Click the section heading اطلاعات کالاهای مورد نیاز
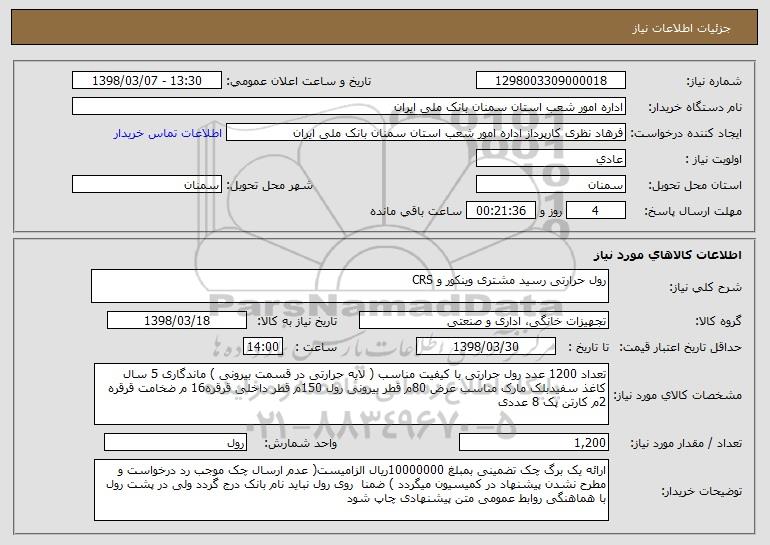Screen dimensions: 770x545 [x=667, y=254]
